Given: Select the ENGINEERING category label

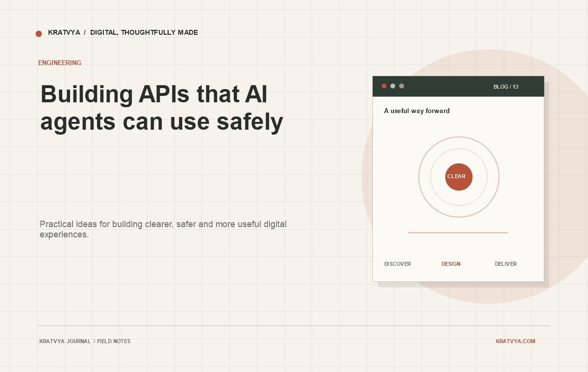Looking at the screenshot, I should coord(60,63).
